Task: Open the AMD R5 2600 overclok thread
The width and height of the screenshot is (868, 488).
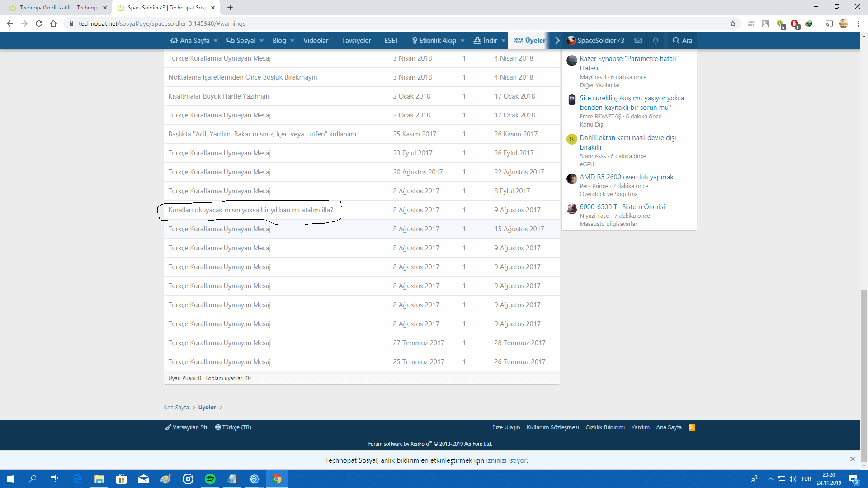Action: (x=626, y=177)
